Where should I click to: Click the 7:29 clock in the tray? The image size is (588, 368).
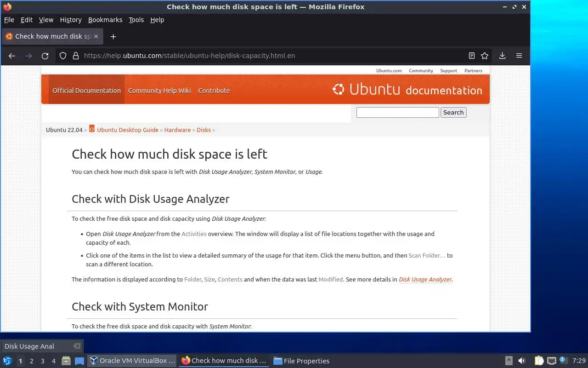point(579,361)
